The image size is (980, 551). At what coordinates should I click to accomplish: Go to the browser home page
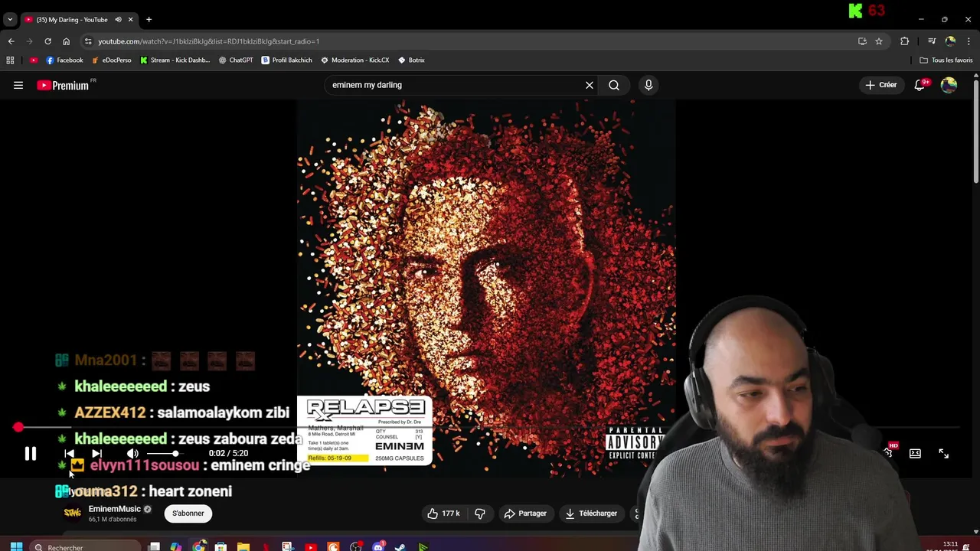pos(66,41)
